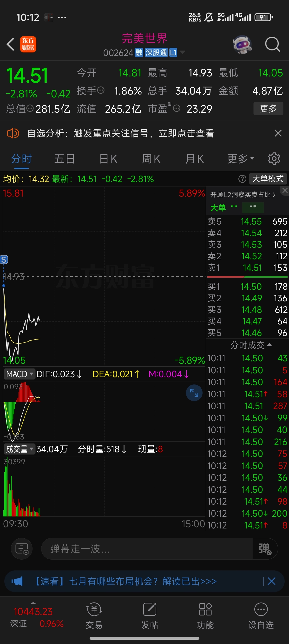This screenshot has width=289, height=644.
Task: Open the 交易 trading icon
Action: pos(94,616)
